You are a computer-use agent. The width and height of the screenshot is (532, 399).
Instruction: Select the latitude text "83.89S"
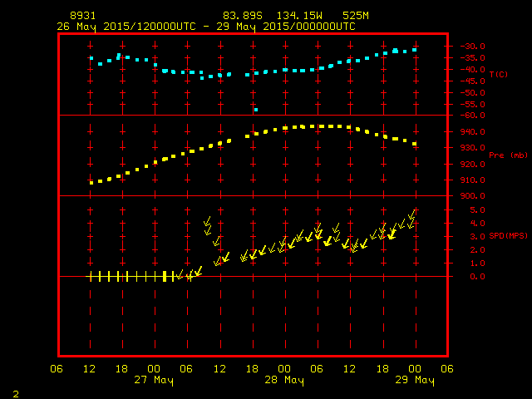(243, 16)
